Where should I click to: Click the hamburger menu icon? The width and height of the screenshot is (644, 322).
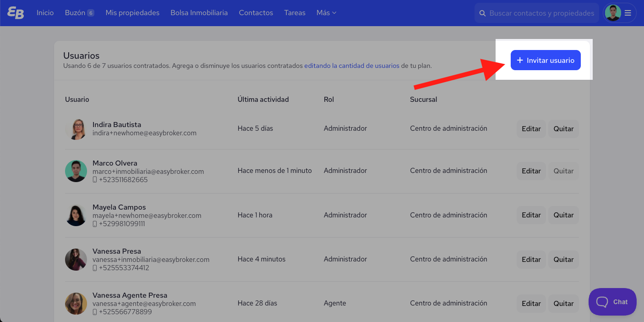click(x=628, y=13)
